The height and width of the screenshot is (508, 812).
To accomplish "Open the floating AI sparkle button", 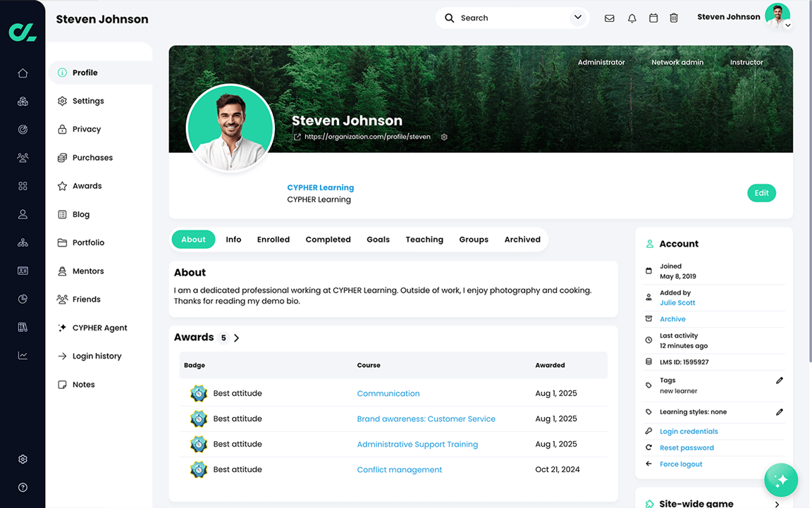I will (x=781, y=480).
